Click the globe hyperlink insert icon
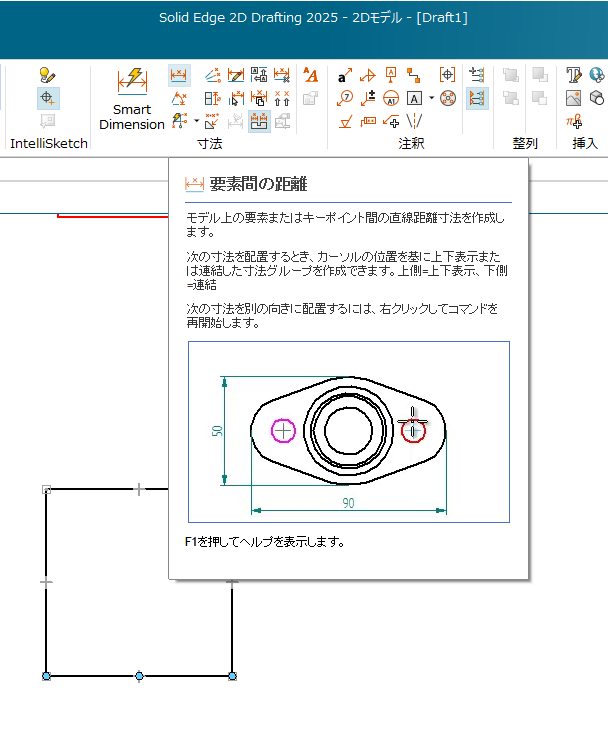The width and height of the screenshot is (608, 741). [x=597, y=75]
